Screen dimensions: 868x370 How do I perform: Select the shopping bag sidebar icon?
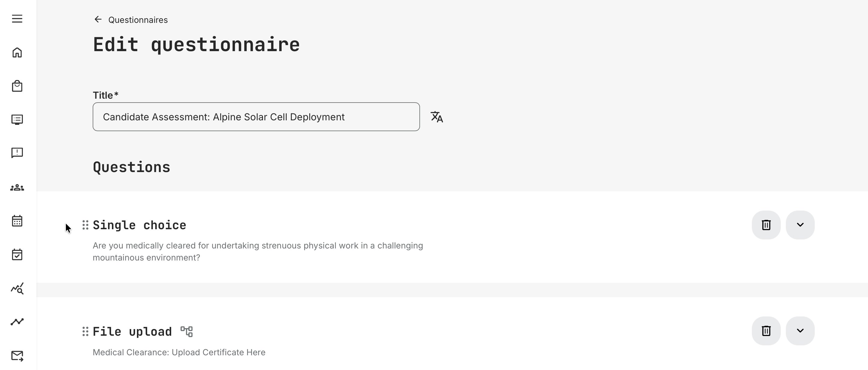click(17, 86)
